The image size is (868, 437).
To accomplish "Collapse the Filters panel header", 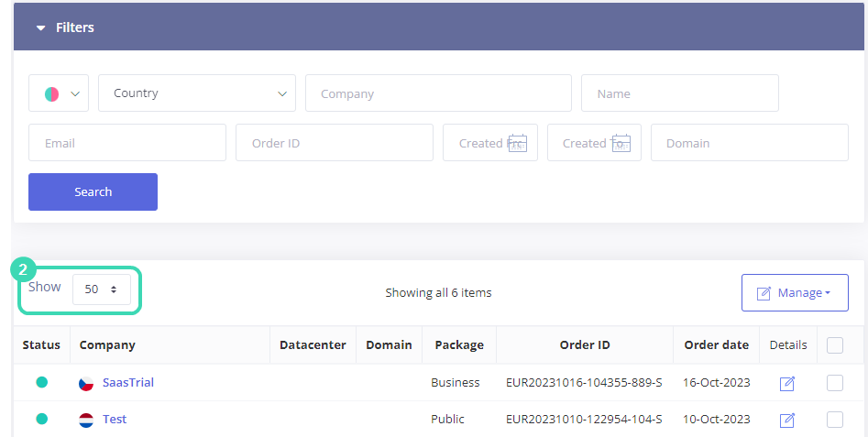I will click(x=66, y=27).
